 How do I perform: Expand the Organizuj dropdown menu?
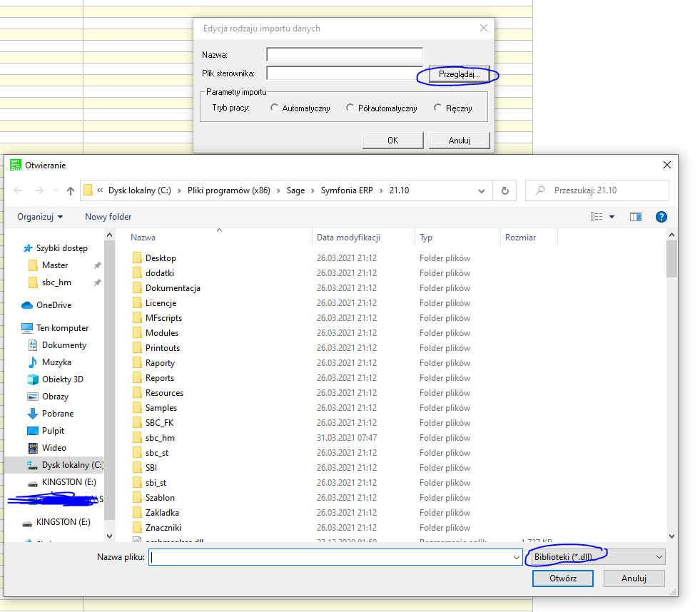coord(40,217)
